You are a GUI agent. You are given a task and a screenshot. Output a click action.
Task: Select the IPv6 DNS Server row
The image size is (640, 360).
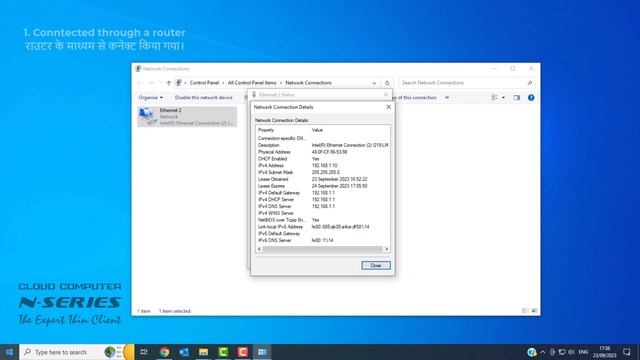point(322,240)
